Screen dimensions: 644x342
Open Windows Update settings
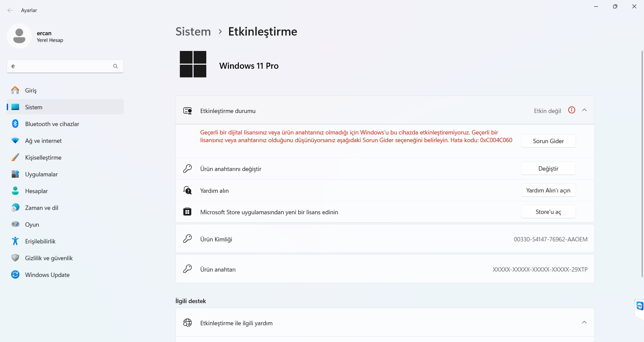coord(65,275)
